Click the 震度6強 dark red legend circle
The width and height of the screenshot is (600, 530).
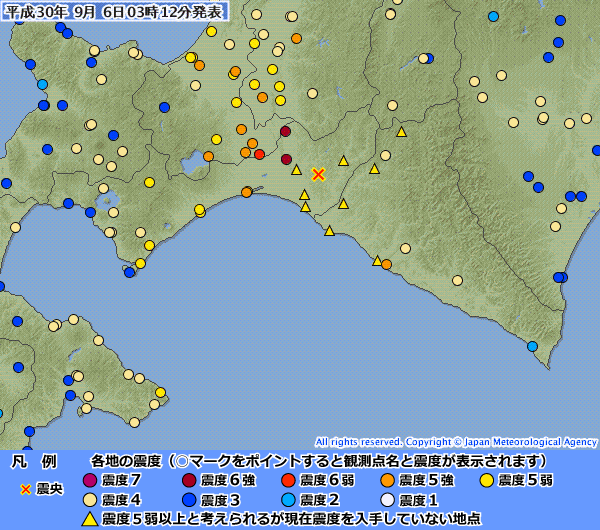(x=189, y=480)
